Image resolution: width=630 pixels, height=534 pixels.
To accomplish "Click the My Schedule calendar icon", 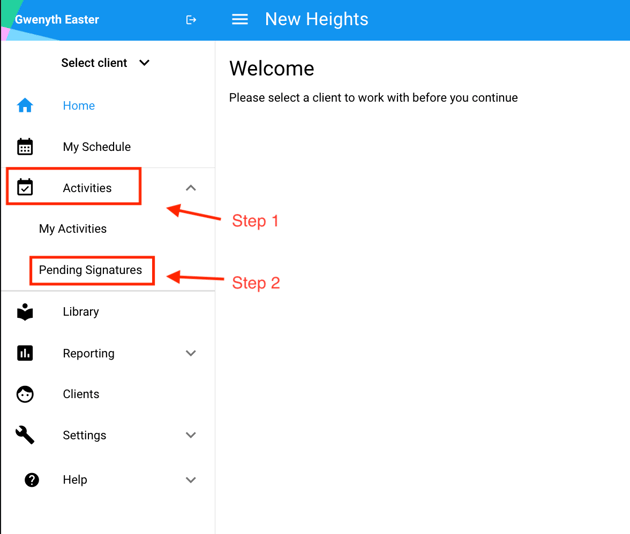I will click(x=25, y=147).
